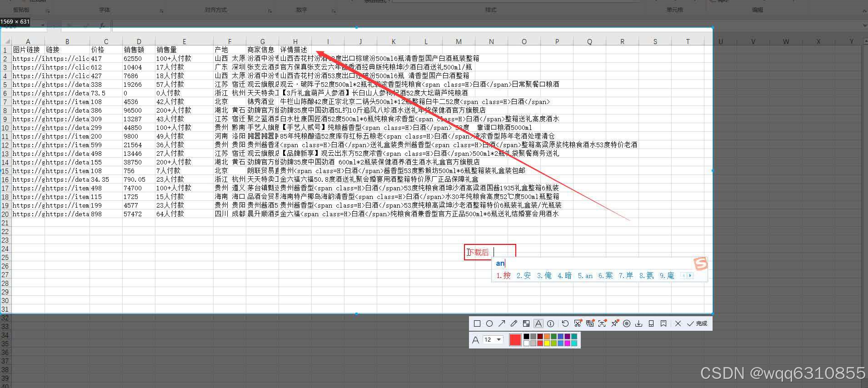The height and width of the screenshot is (388, 868).
Task: Select column header T
Action: tap(688, 41)
